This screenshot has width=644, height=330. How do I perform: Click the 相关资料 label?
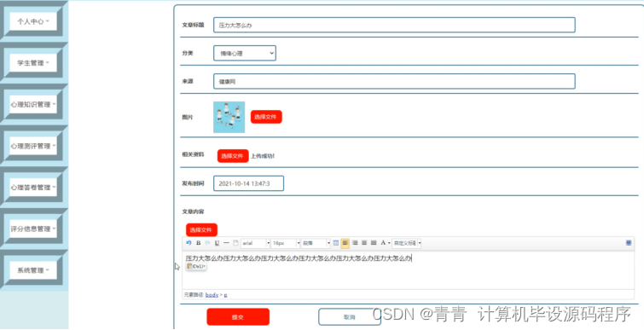(x=193, y=154)
